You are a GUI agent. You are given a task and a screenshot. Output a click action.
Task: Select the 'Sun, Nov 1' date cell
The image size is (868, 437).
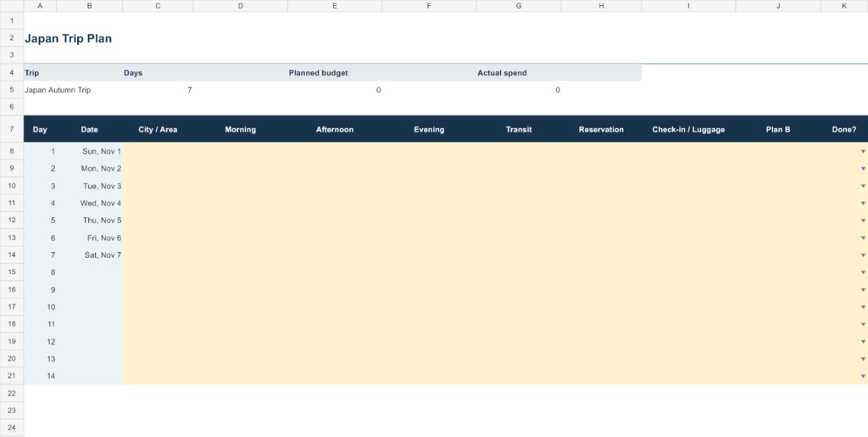(89, 151)
